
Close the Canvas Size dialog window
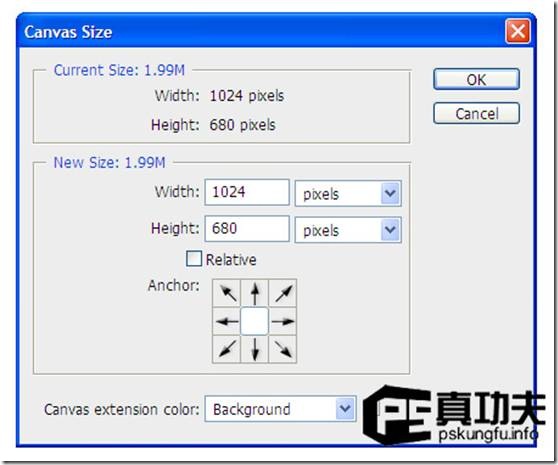518,31
